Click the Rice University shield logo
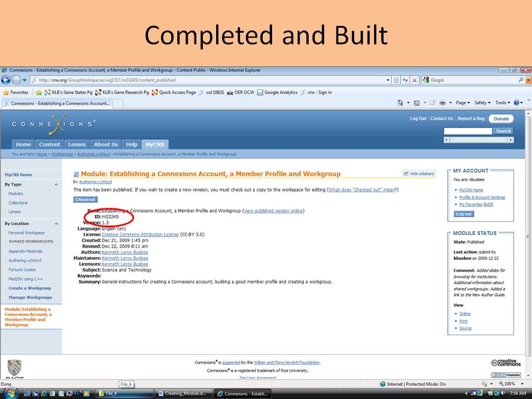Screen dimensions: 532x399 coord(14,367)
